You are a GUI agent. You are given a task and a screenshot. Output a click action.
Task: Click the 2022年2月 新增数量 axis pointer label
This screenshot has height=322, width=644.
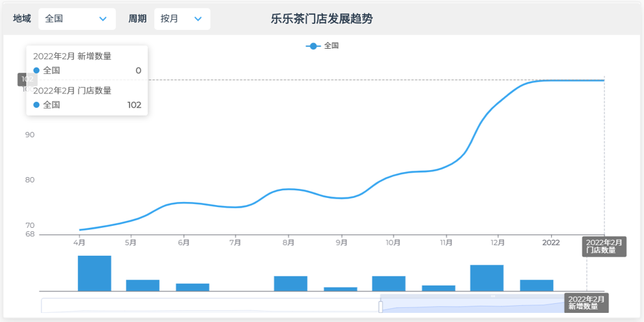click(586, 303)
